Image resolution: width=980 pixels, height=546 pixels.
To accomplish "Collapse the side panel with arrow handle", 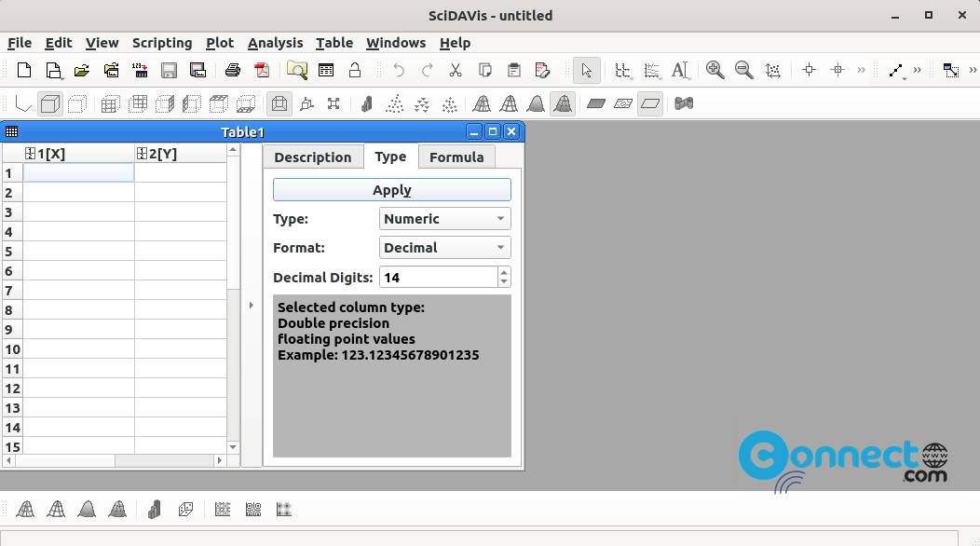I will (252, 306).
